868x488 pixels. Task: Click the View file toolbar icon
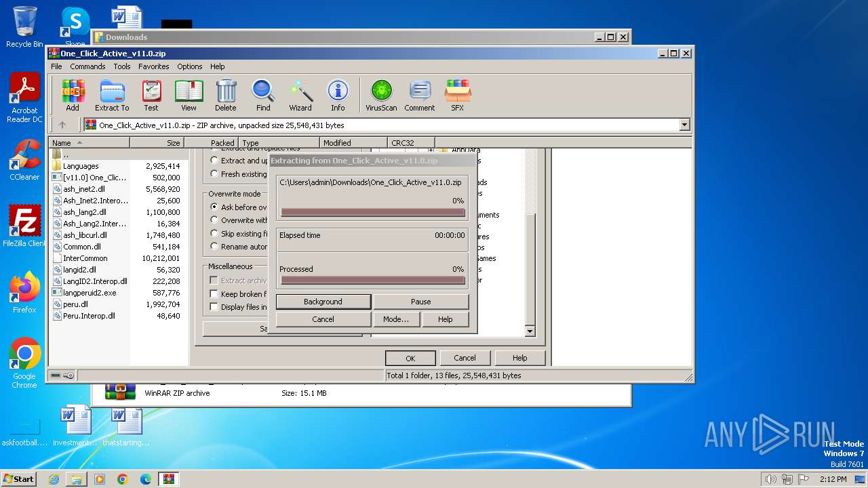coord(189,96)
